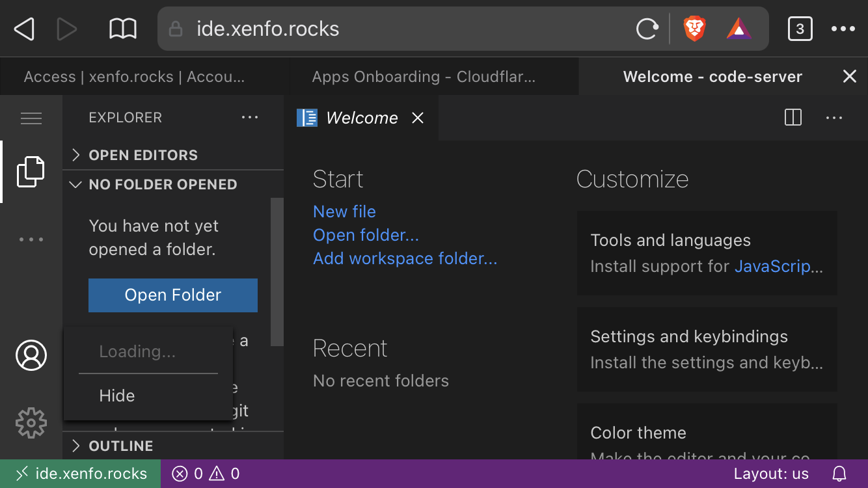Image resolution: width=868 pixels, height=488 pixels.
Task: Split the Welcome editor
Action: coord(793,118)
